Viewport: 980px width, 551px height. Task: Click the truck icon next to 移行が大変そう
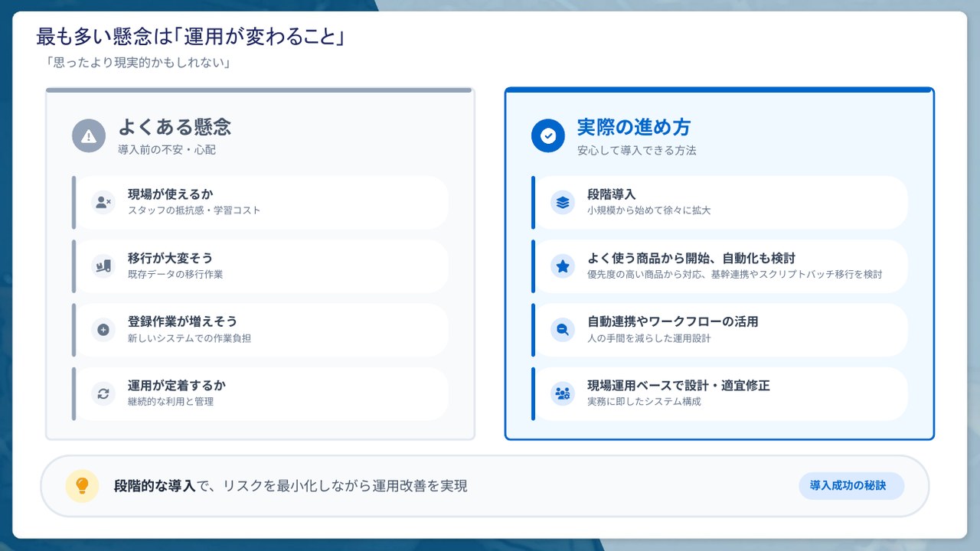pos(103,266)
